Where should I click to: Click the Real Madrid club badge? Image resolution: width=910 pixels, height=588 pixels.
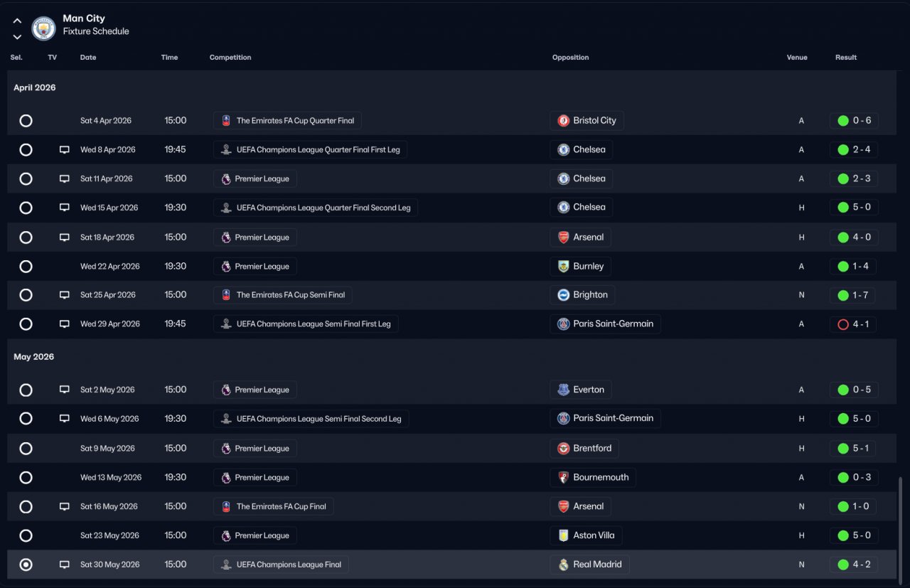pyautogui.click(x=563, y=565)
